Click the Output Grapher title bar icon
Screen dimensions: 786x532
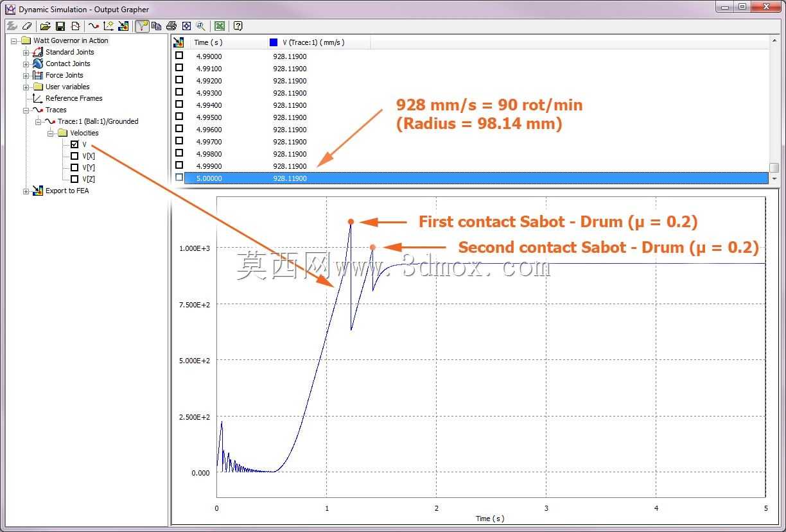tap(10, 9)
